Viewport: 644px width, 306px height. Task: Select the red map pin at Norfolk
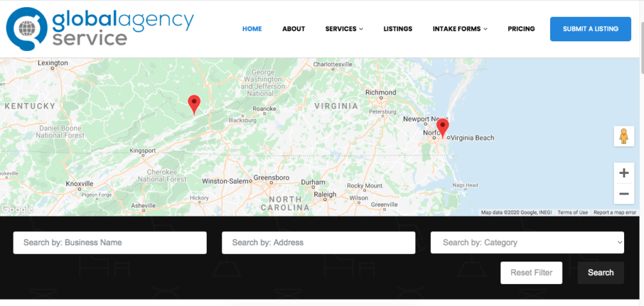(x=442, y=128)
